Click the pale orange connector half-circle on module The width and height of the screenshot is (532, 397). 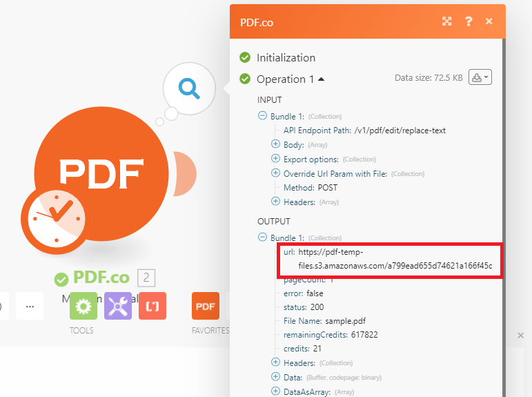coord(185,173)
